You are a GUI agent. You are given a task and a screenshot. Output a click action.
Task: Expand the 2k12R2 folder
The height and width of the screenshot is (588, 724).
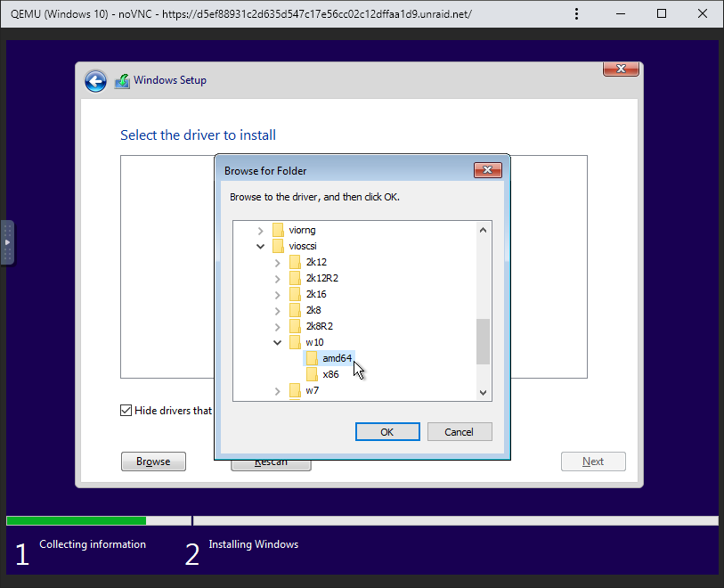(278, 279)
